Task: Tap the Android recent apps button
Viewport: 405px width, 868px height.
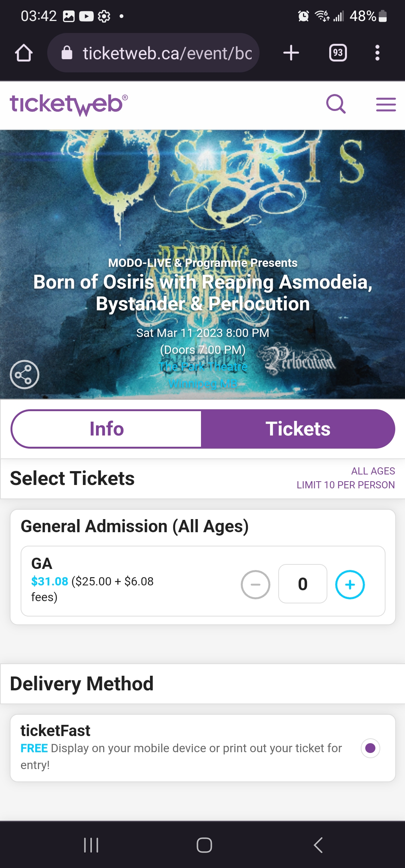Action: [x=91, y=845]
